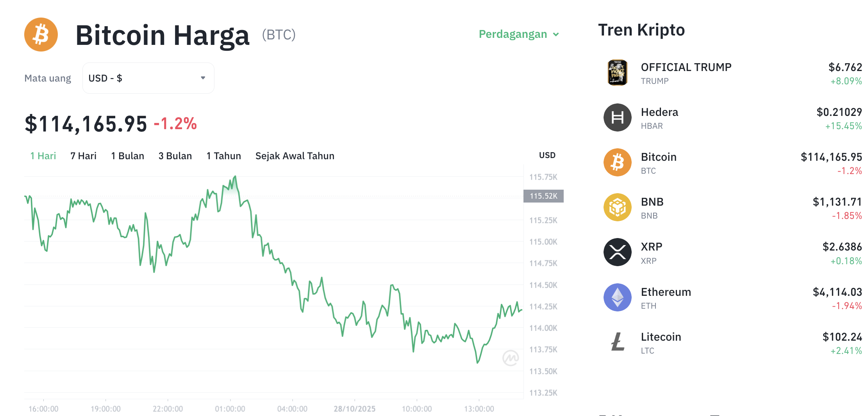This screenshot has height=416, width=868.
Task: Click the Ethereum coin icon
Action: point(617,297)
